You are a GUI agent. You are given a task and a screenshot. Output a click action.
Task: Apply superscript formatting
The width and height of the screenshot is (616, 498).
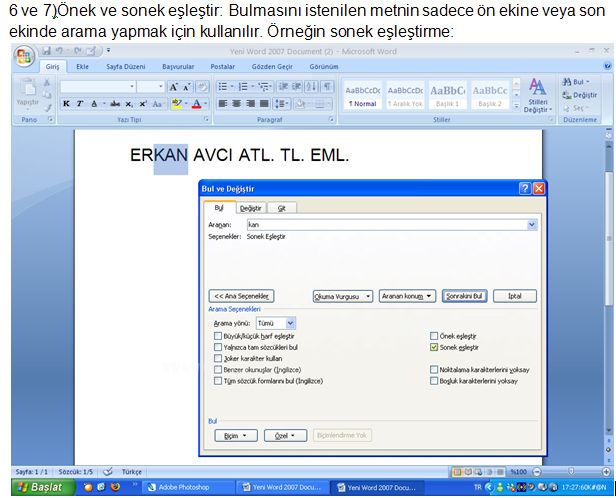click(x=143, y=104)
